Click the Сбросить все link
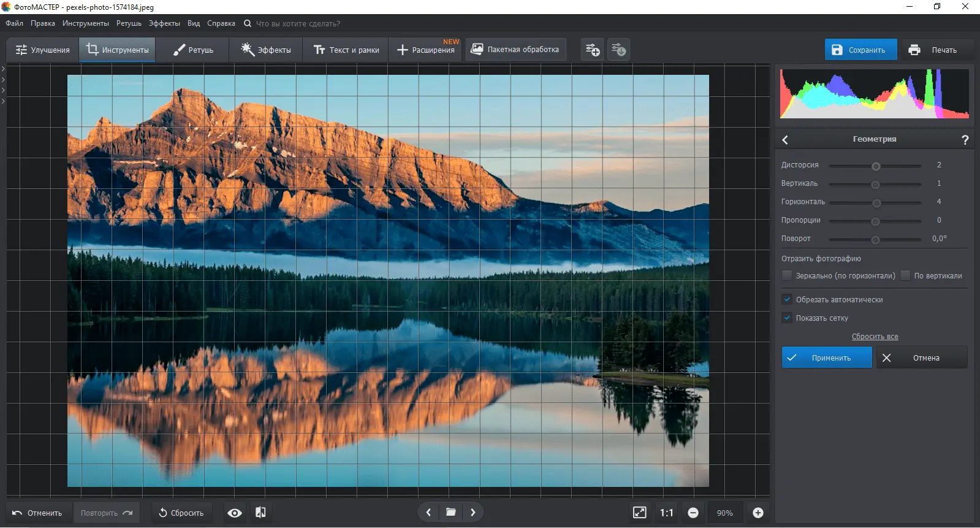 click(875, 337)
